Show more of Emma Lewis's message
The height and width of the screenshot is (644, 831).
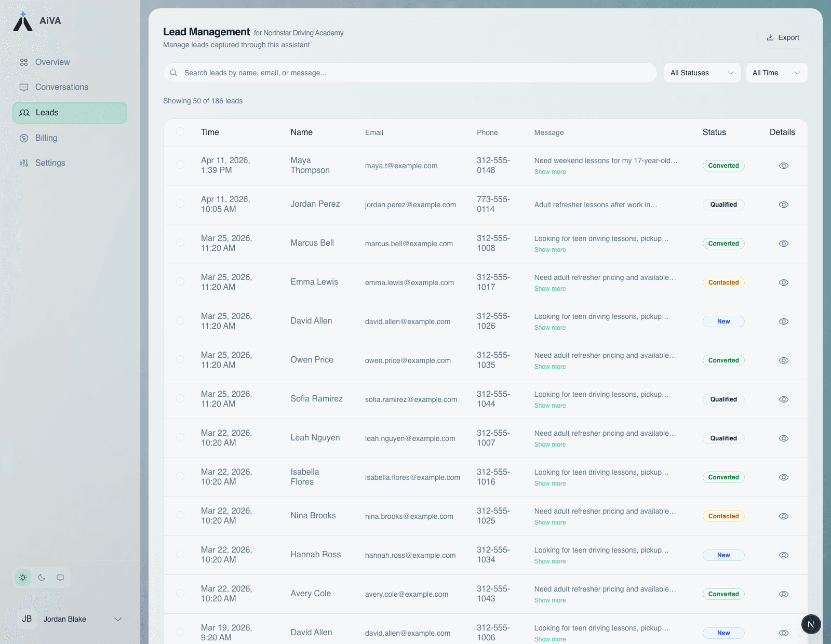click(x=550, y=289)
